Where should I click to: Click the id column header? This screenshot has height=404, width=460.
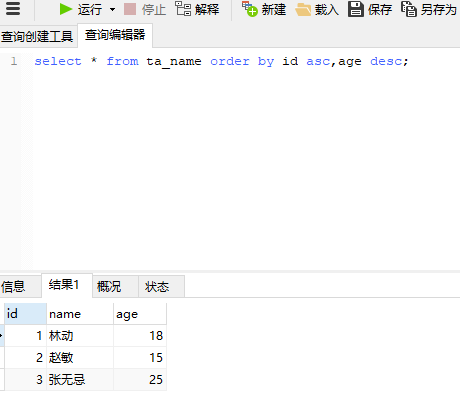[25, 314]
